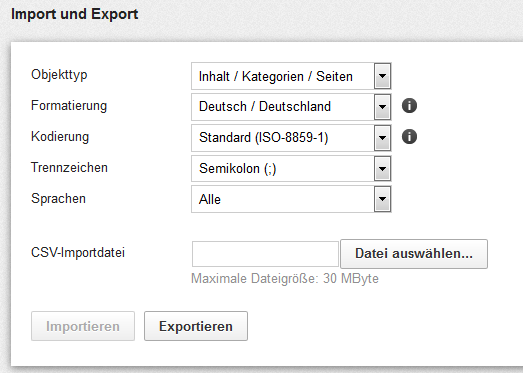
Task: Click the 'Semikolon (;)' selection text
Action: pos(237,169)
